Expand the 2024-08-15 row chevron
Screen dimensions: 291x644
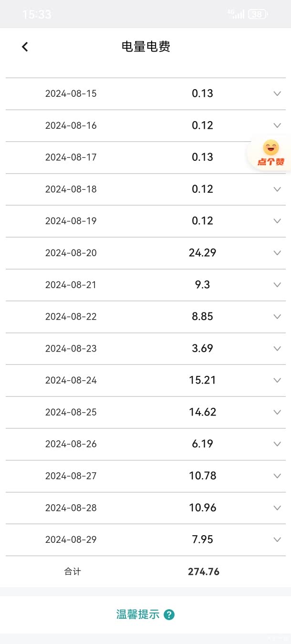277,93
